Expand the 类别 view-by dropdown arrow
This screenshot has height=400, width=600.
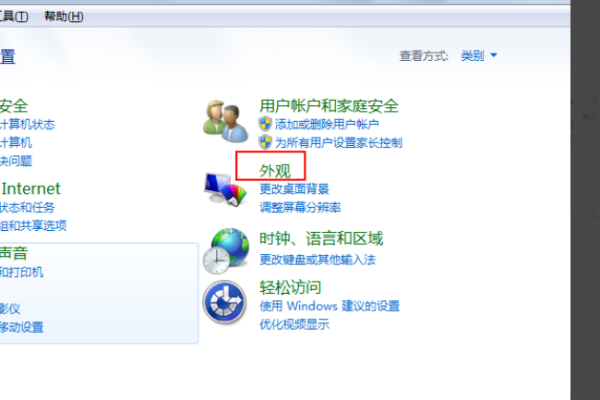click(494, 56)
